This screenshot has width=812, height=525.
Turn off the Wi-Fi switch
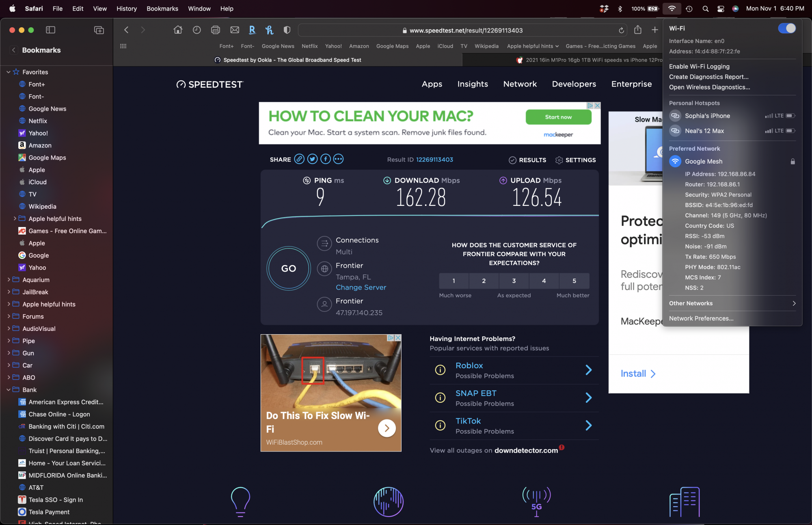787,28
